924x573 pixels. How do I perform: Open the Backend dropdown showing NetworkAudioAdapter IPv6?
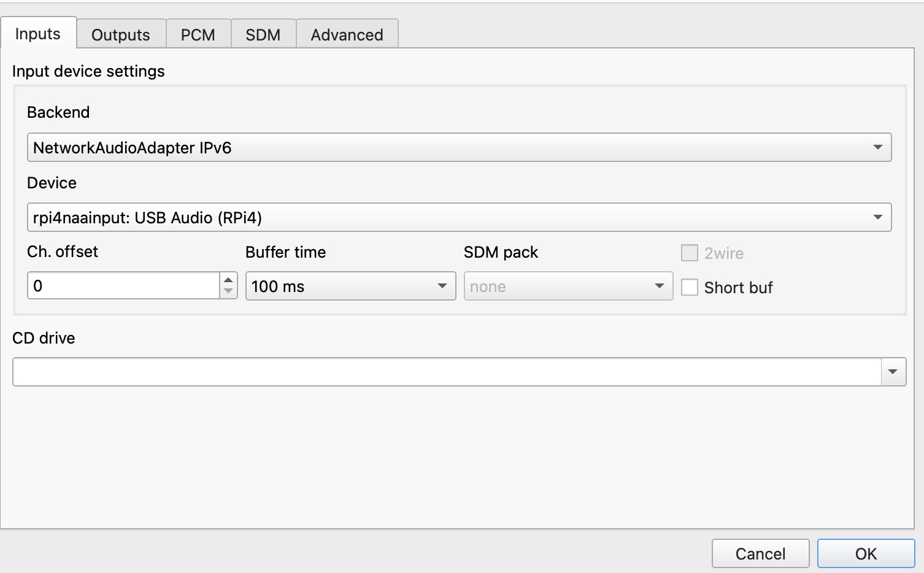(x=459, y=147)
